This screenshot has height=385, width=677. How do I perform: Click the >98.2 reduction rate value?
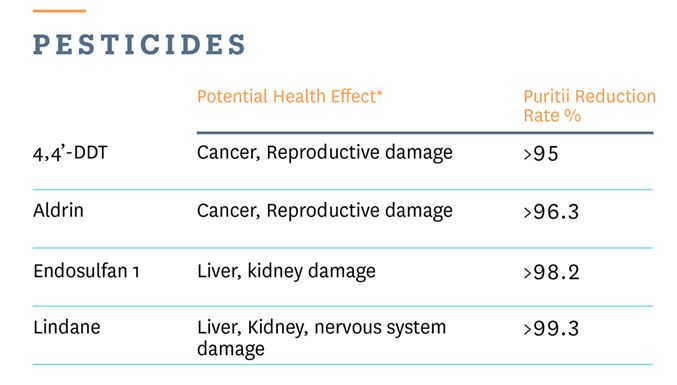click(551, 272)
